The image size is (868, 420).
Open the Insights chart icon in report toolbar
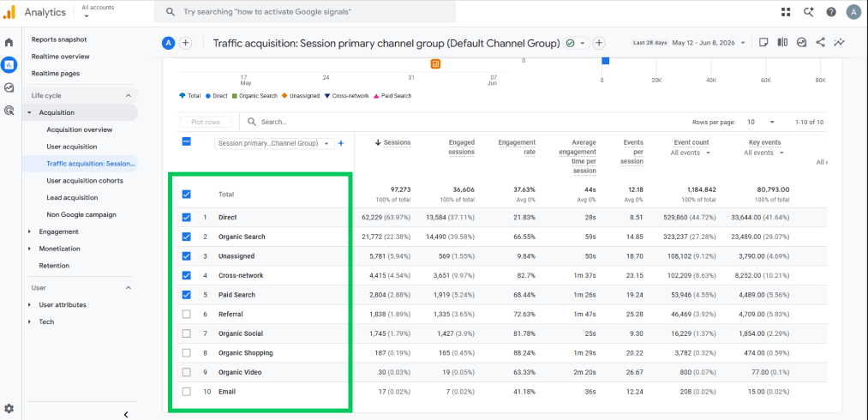(x=801, y=43)
